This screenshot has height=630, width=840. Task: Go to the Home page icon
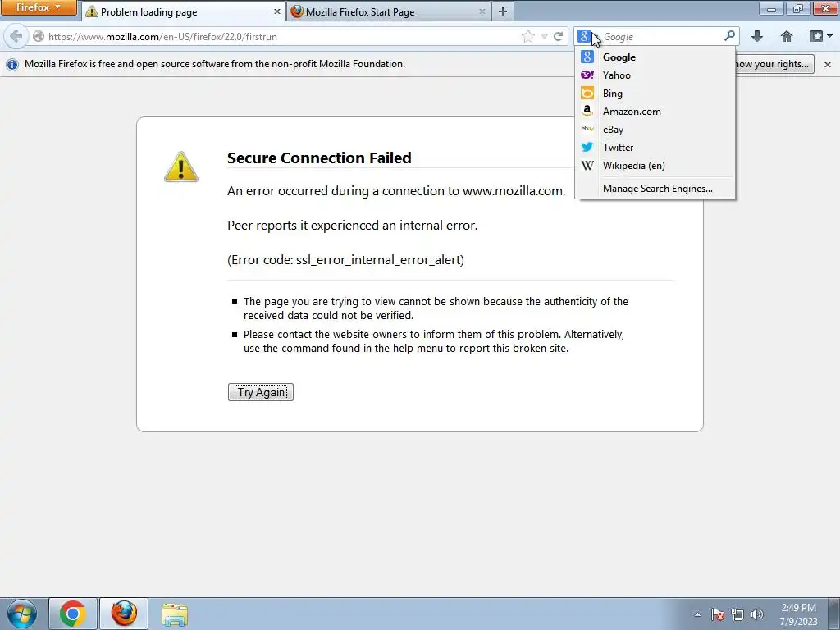pos(787,36)
